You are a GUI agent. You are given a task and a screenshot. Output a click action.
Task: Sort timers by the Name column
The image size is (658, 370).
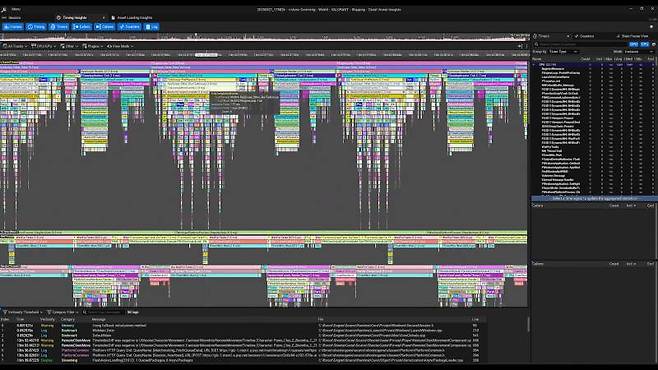coord(537,59)
